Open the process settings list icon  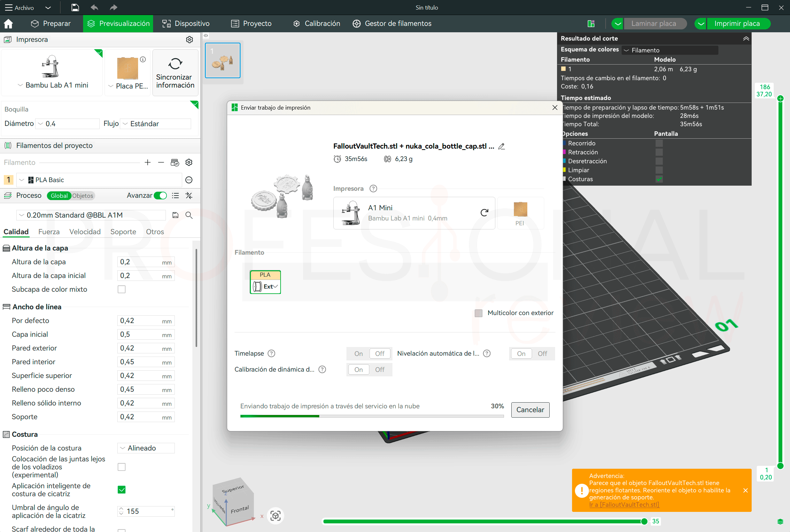click(x=175, y=196)
